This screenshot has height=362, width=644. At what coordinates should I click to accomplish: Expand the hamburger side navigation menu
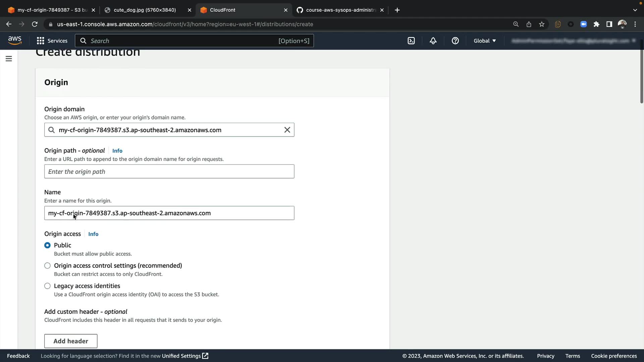[9, 59]
